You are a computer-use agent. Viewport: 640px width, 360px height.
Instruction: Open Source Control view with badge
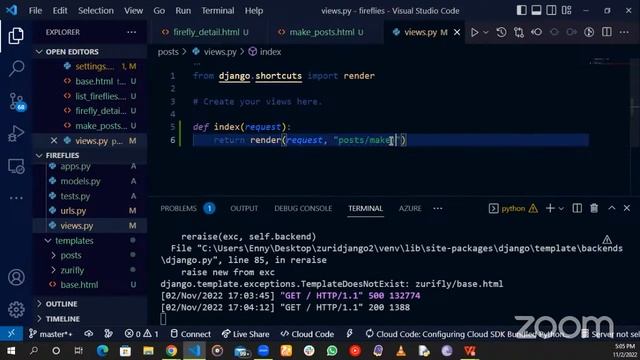(x=17, y=101)
